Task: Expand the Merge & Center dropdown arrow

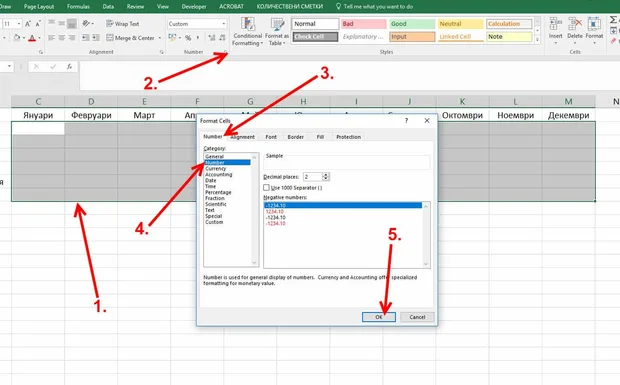Action: 160,38
